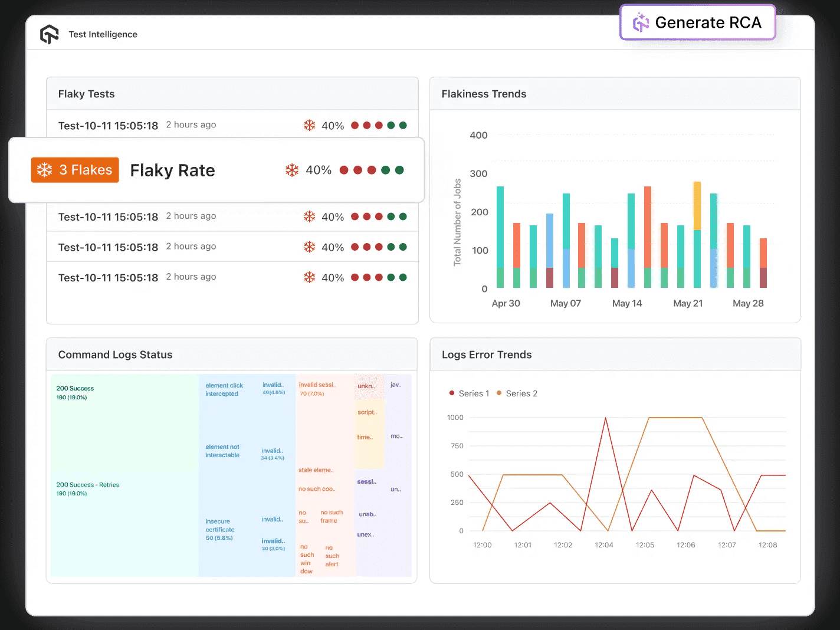Click the snowflake icon in the Flaky Rate row
The height and width of the screenshot is (630, 840).
coord(291,170)
